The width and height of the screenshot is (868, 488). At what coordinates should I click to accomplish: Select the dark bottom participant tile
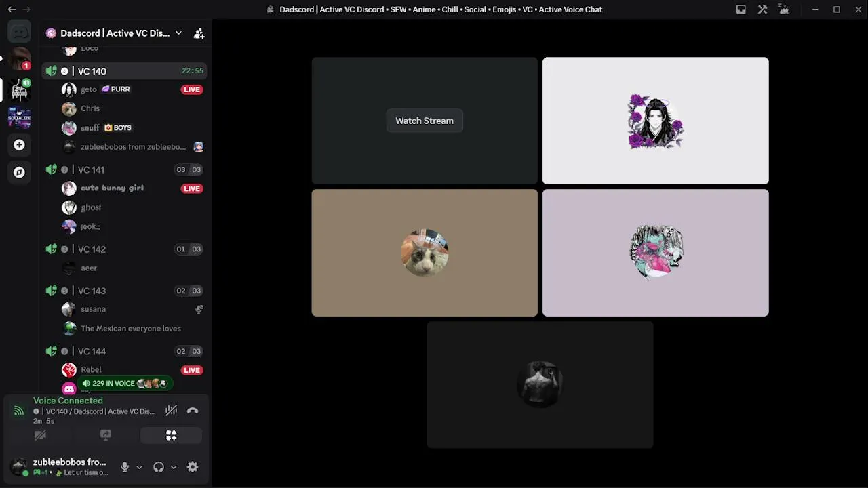540,385
